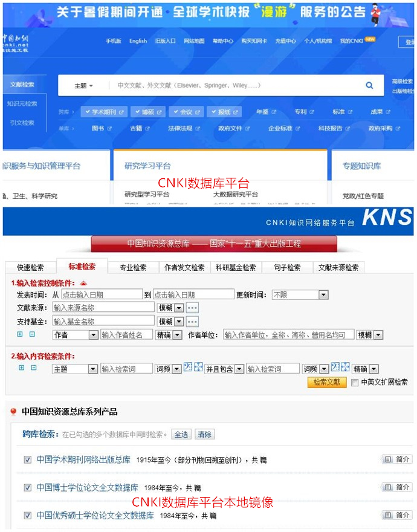
Task: Switch to 作者发文检索 tab
Action: 184,267
